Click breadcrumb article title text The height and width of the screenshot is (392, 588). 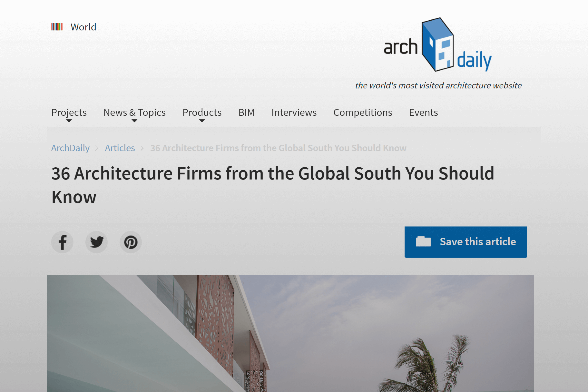pos(278,148)
